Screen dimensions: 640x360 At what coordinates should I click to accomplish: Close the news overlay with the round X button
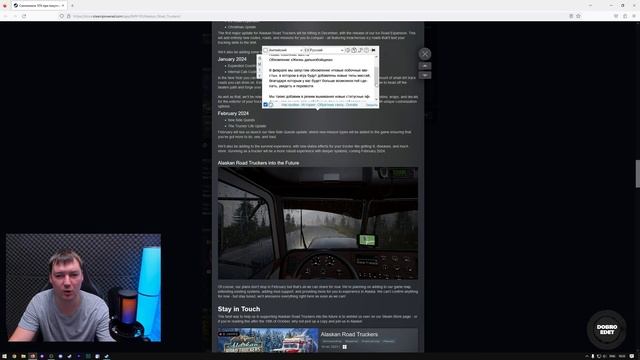point(424,53)
